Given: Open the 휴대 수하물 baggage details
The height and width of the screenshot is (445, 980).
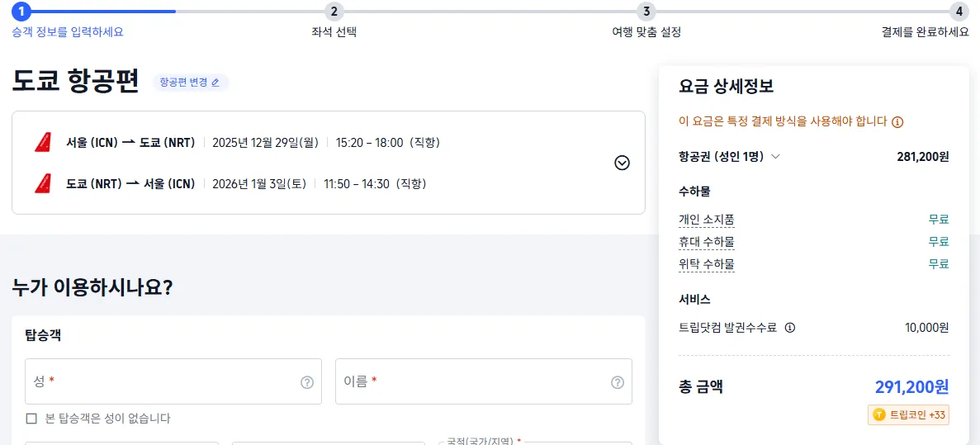Looking at the screenshot, I should (x=706, y=242).
